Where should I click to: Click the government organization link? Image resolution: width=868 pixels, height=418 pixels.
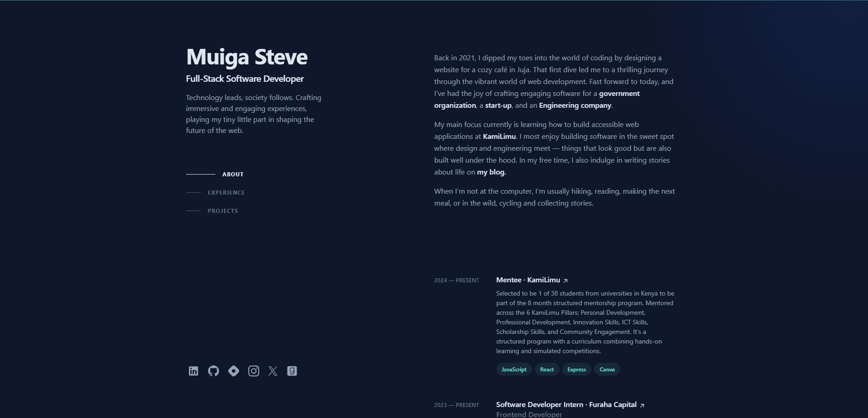(x=618, y=93)
